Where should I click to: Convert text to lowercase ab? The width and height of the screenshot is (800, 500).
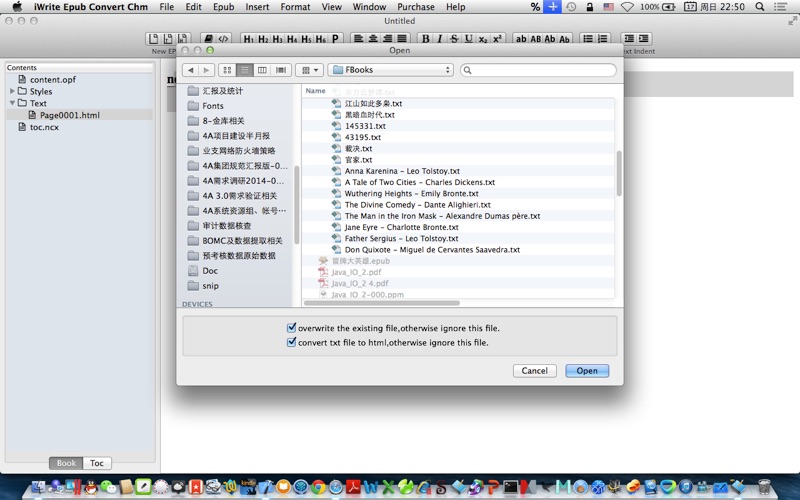point(521,39)
